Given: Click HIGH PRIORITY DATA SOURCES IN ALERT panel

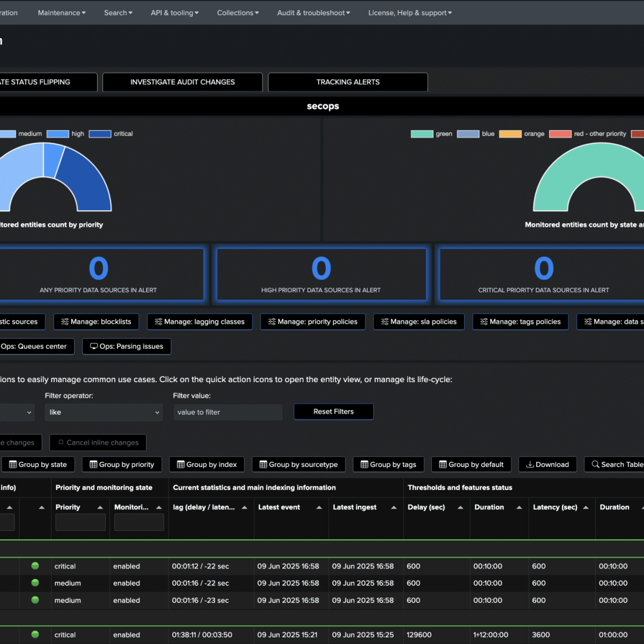Looking at the screenshot, I should (x=321, y=274).
